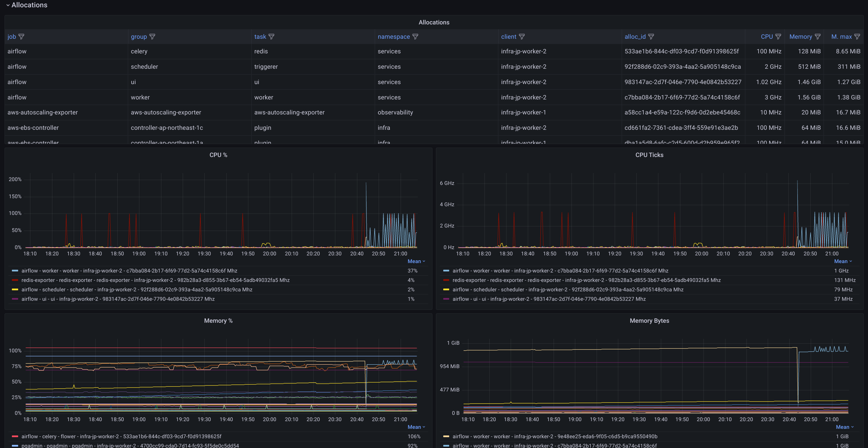Toggle airflow celery flower series in Memory % legend

[121, 436]
